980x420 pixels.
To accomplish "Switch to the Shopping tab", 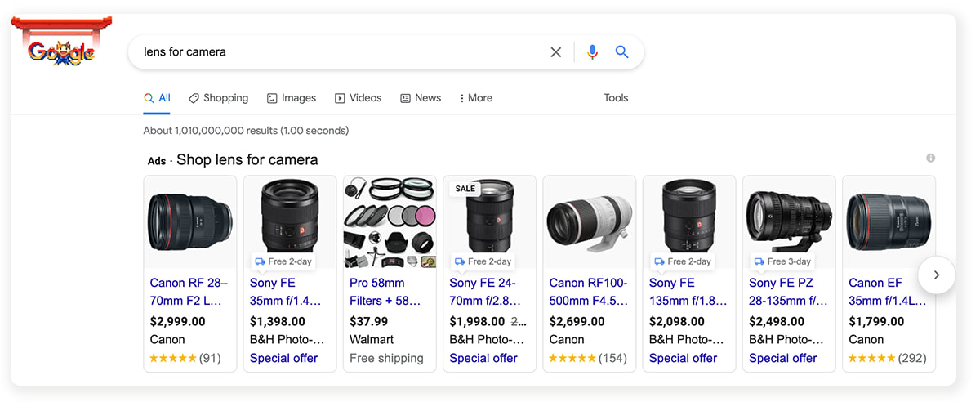I will coord(218,98).
